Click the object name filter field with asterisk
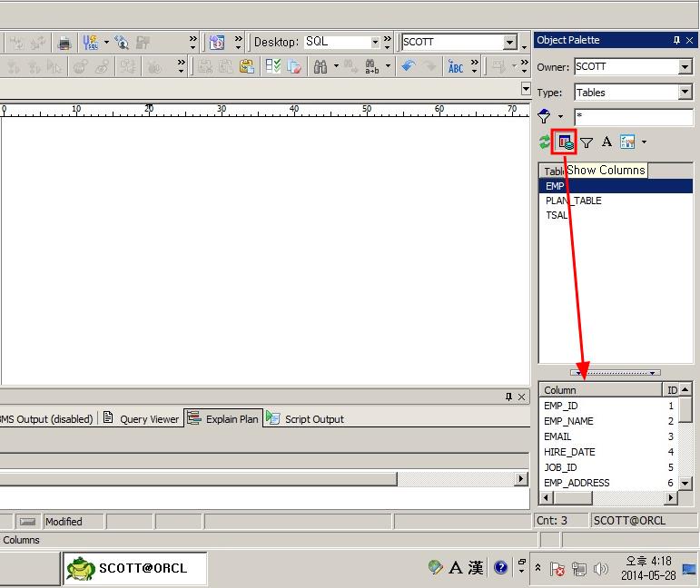The width and height of the screenshot is (700, 588). (633, 117)
